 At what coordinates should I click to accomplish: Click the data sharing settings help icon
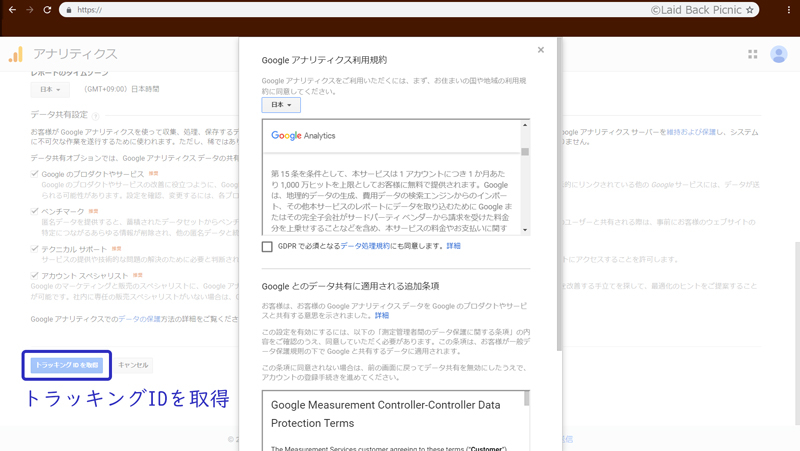coord(95,116)
